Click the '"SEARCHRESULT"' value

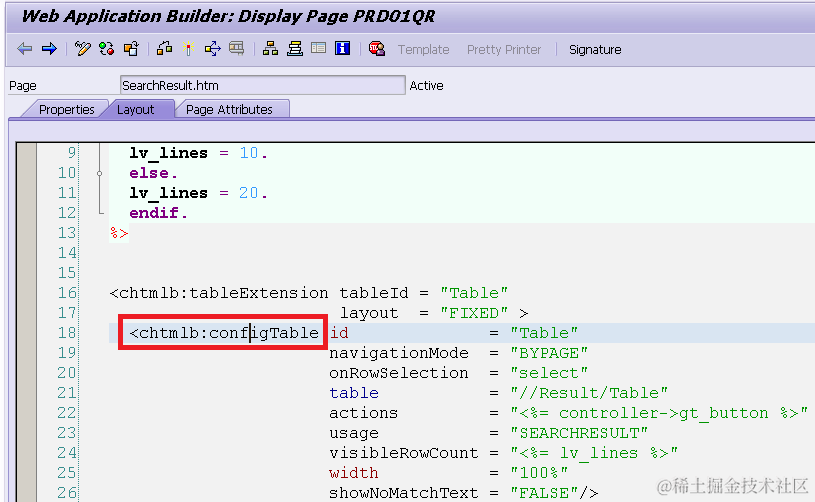tap(579, 433)
